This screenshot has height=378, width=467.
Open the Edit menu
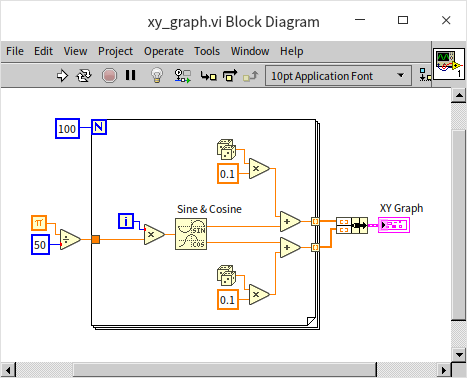(x=43, y=51)
